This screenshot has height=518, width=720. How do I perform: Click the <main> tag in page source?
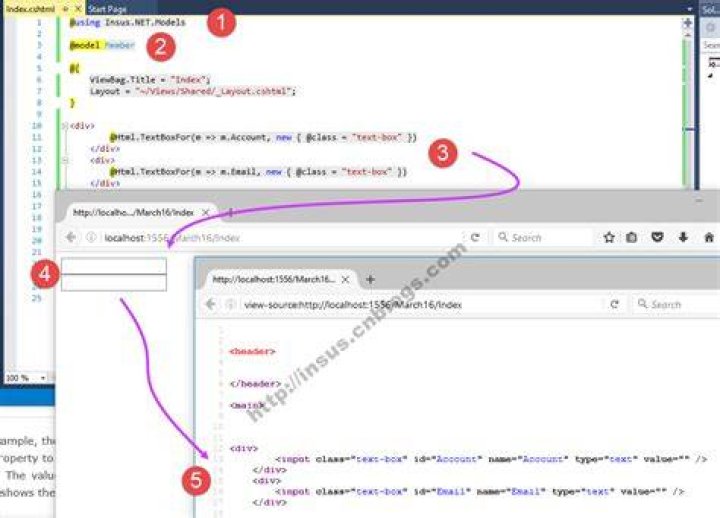point(248,405)
